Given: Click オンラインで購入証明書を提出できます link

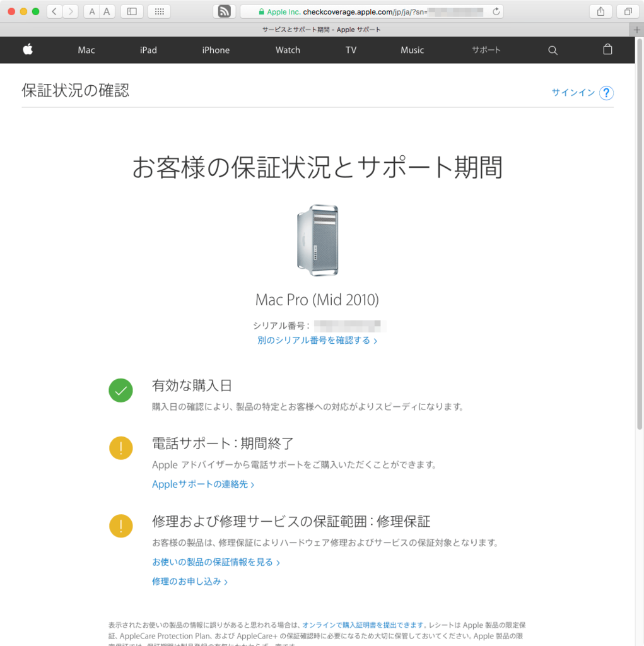Looking at the screenshot, I should [x=363, y=625].
